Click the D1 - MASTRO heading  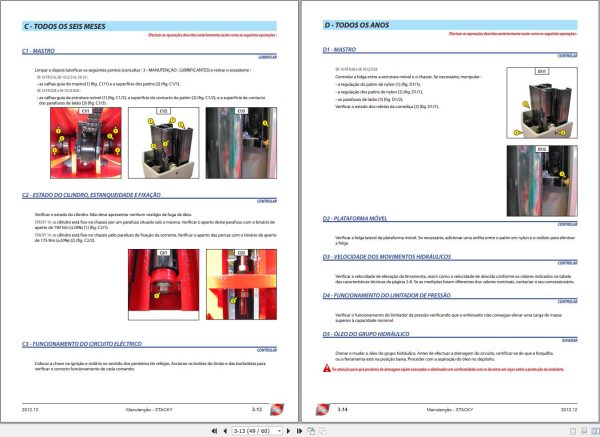(x=339, y=49)
